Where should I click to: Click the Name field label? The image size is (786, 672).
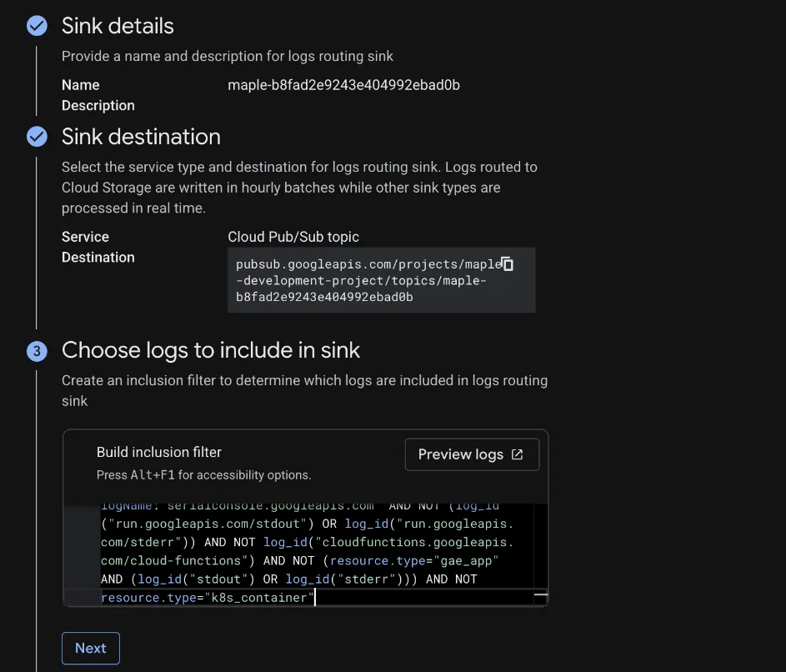point(81,85)
